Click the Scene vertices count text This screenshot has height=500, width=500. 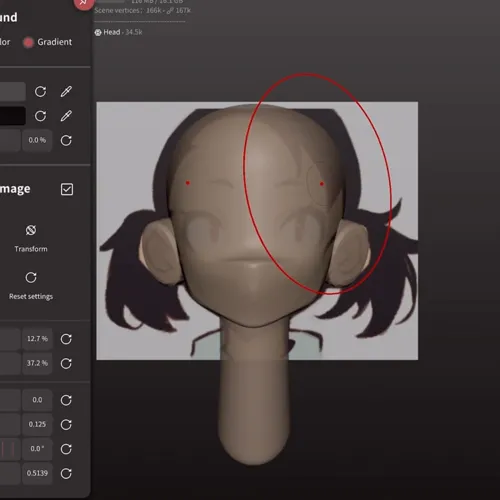coord(142,10)
